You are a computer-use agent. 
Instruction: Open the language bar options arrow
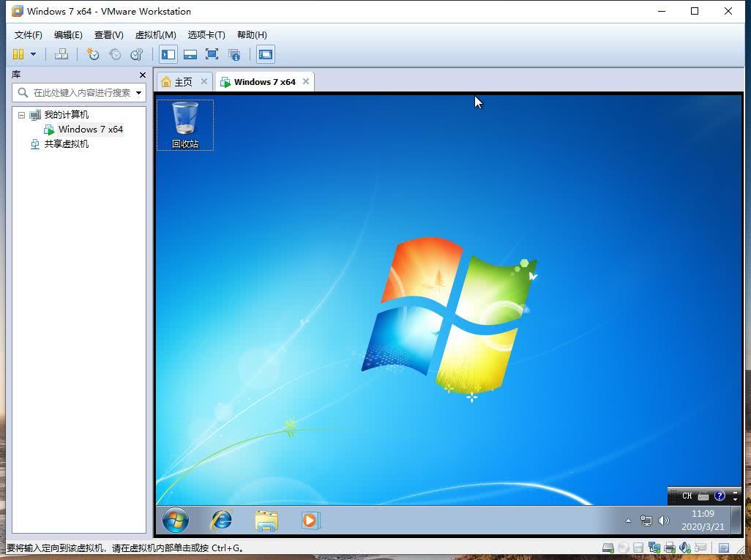pos(735,500)
